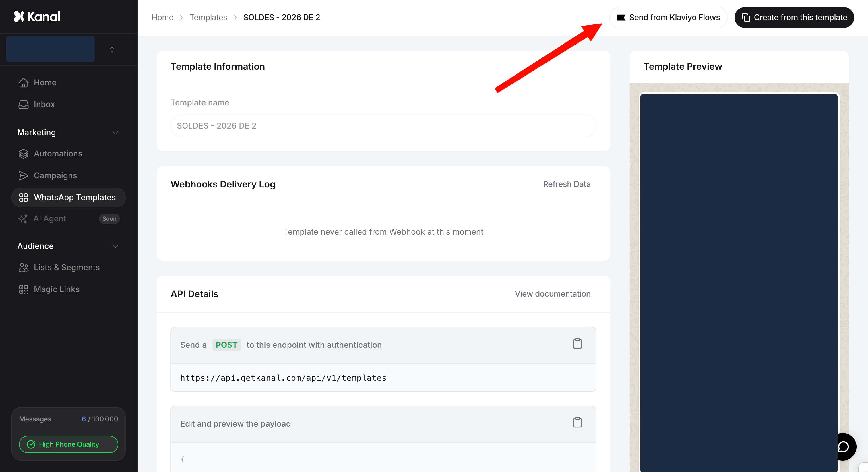Go to Home in the sidebar
868x472 pixels.
45,83
